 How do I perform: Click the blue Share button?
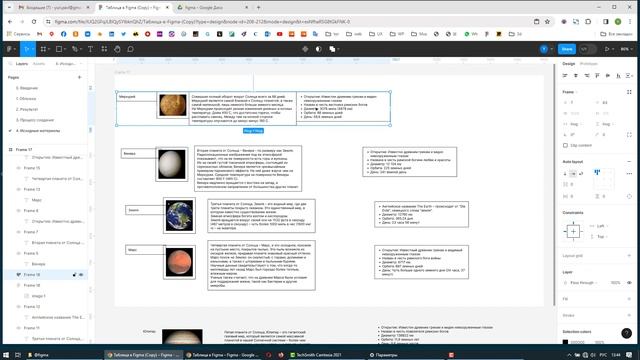pyautogui.click(x=567, y=49)
